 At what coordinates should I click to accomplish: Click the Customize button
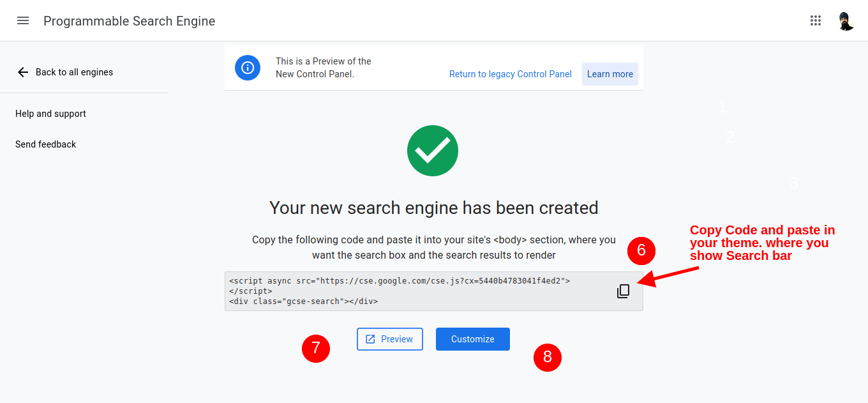point(472,338)
